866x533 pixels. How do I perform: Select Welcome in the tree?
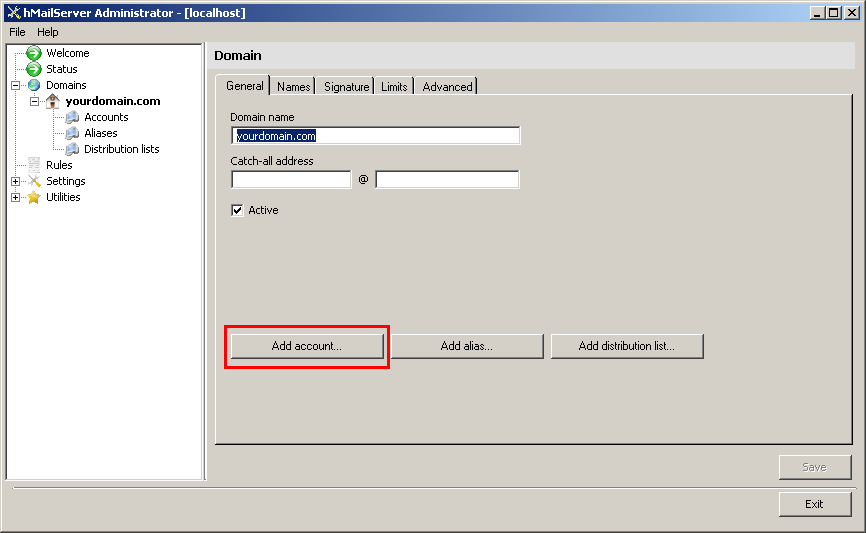(67, 53)
